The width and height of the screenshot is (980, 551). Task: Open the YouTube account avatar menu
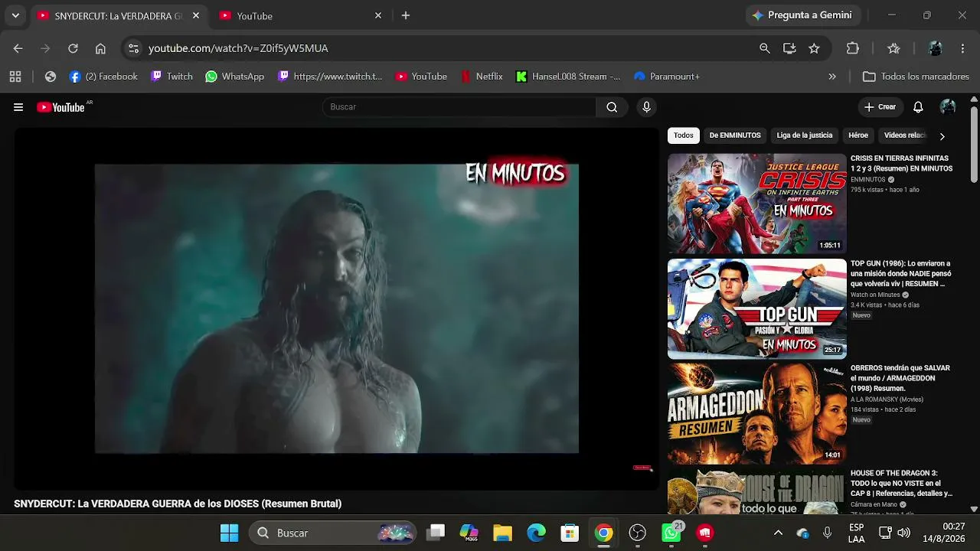[x=948, y=107]
